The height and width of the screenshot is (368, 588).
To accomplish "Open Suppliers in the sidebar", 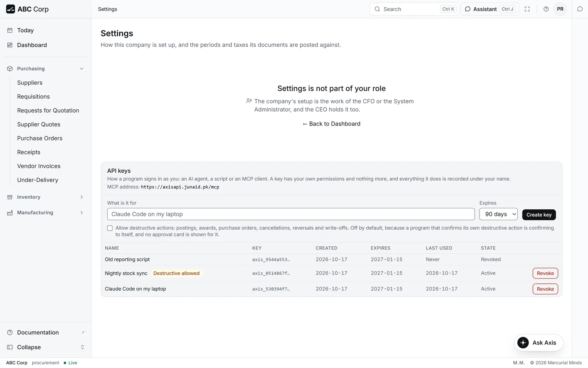I will pos(30,83).
